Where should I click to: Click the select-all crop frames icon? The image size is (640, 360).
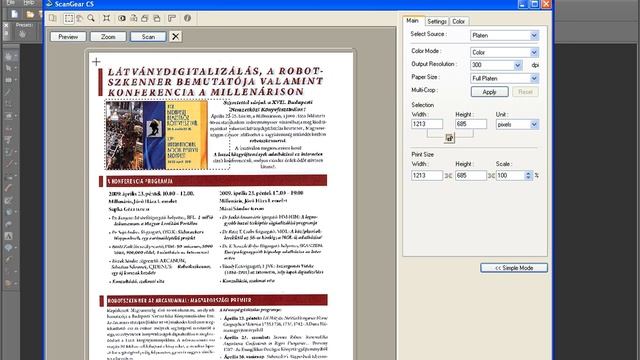(x=107, y=18)
